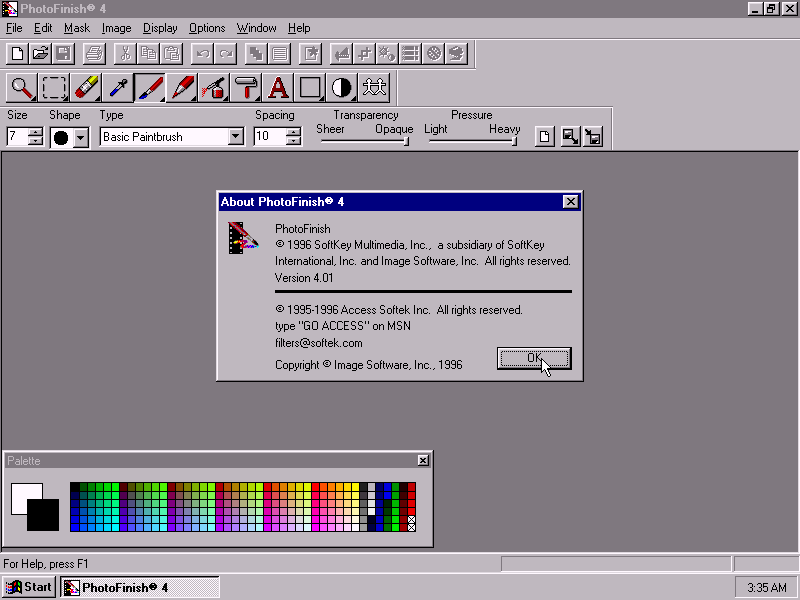The image size is (800, 600).
Task: Increase brush Size with the up arrow
Action: pos(35,132)
